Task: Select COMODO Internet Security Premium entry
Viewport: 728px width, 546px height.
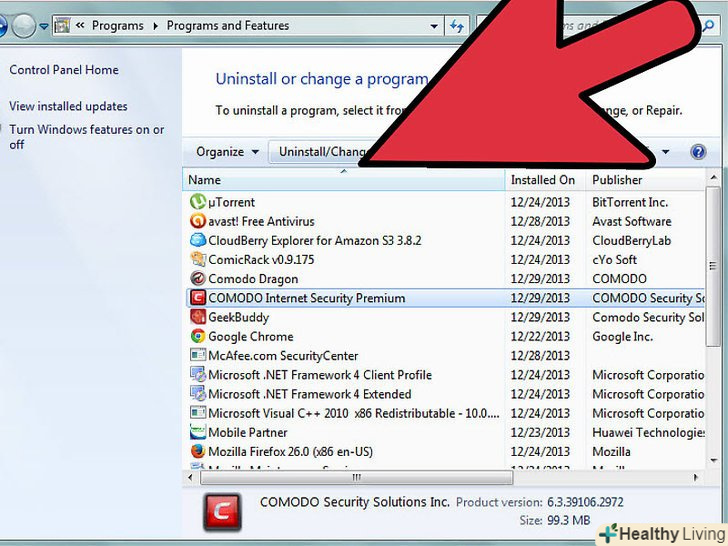Action: (x=306, y=298)
